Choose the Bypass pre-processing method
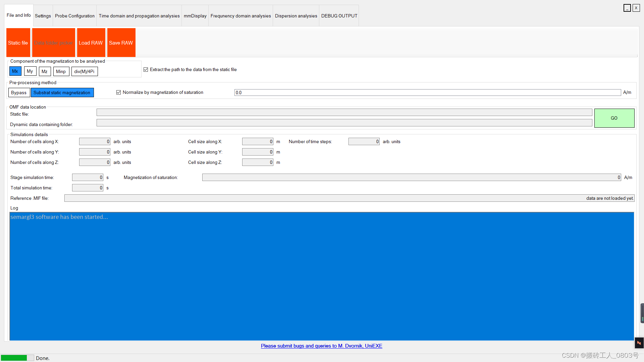644x362 pixels. (x=19, y=93)
